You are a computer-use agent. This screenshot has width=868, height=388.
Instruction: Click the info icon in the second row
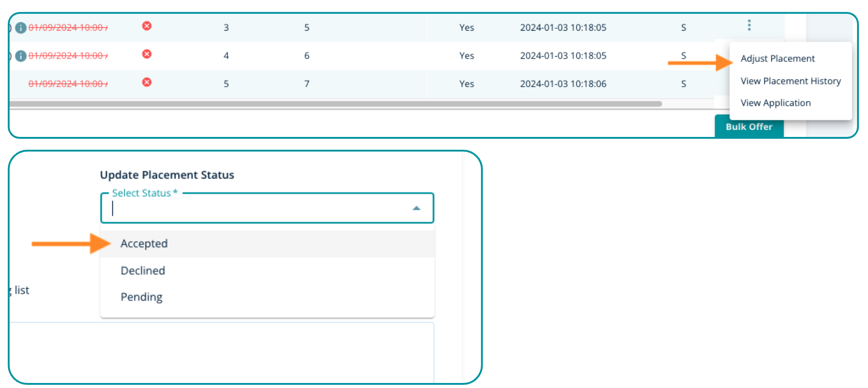point(21,56)
